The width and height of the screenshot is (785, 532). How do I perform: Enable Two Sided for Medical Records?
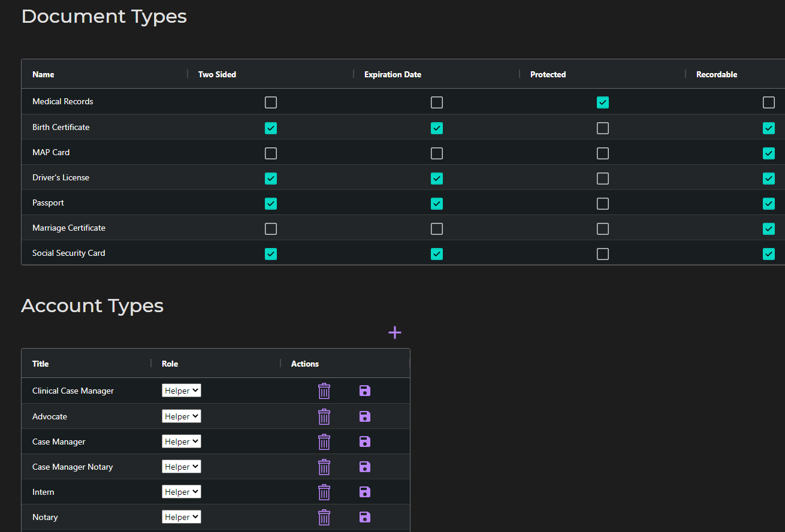click(271, 102)
